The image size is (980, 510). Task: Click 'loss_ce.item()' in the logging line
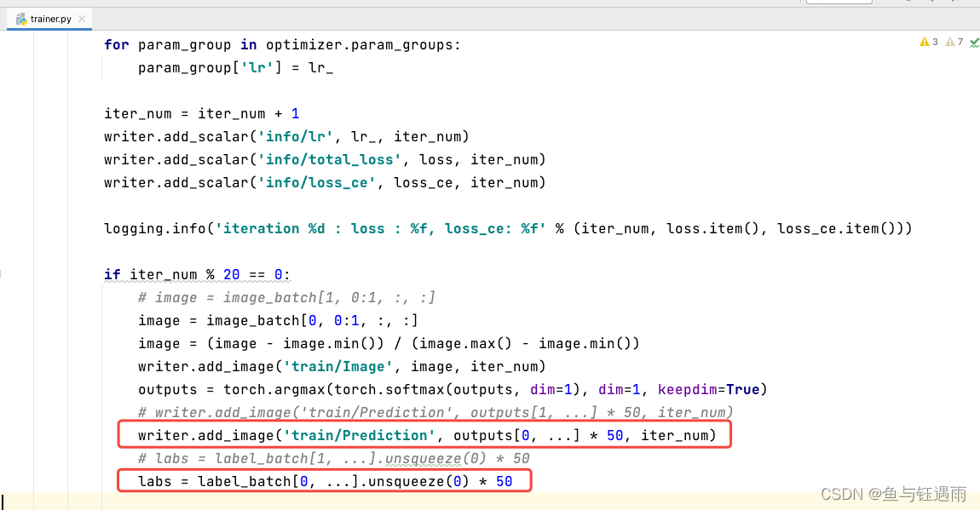836,228
